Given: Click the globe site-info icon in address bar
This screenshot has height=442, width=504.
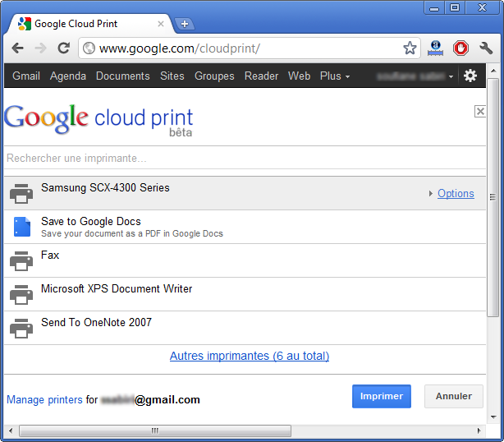Looking at the screenshot, I should click(x=89, y=48).
